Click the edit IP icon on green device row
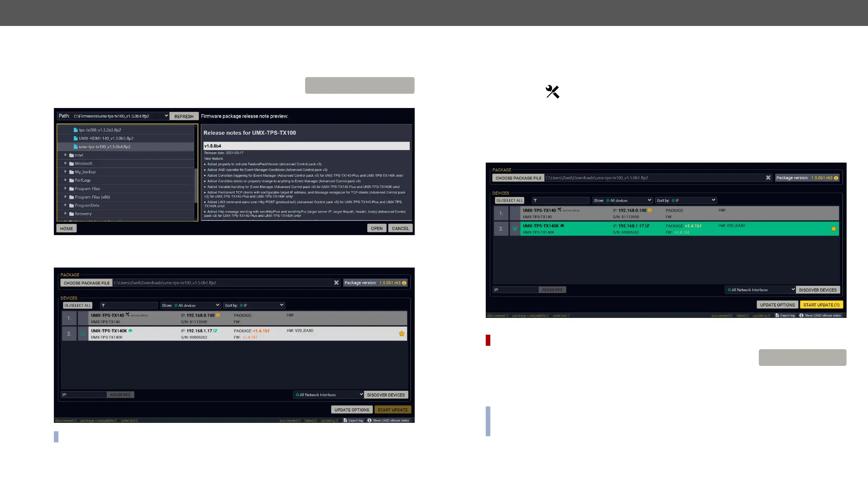Screen dimensions: 868x487 [647, 226]
